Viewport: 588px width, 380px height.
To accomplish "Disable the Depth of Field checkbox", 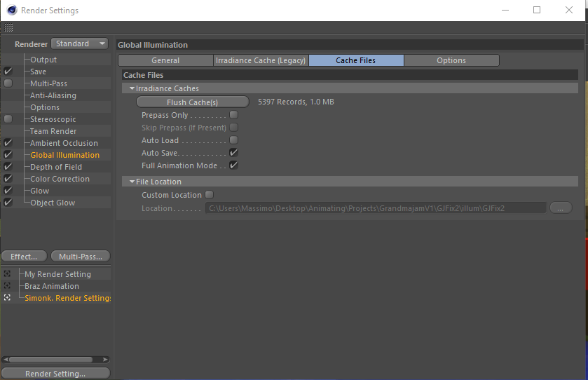I will (8, 167).
